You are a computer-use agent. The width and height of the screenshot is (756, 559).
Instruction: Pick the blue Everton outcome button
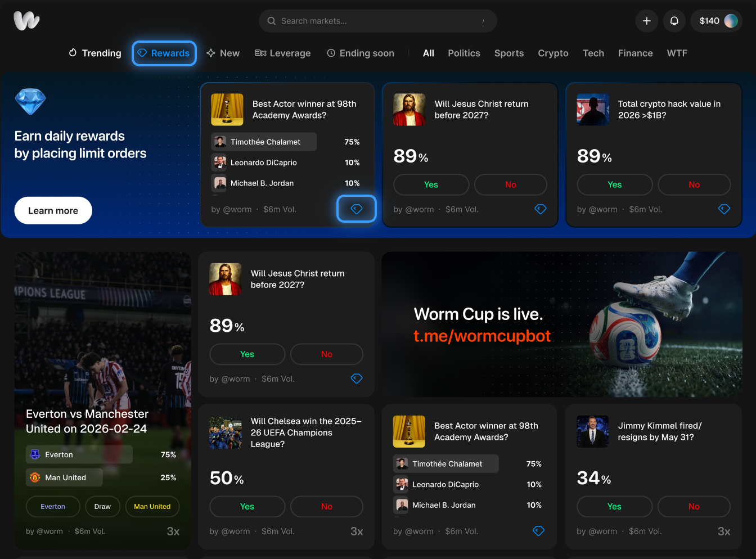[53, 506]
